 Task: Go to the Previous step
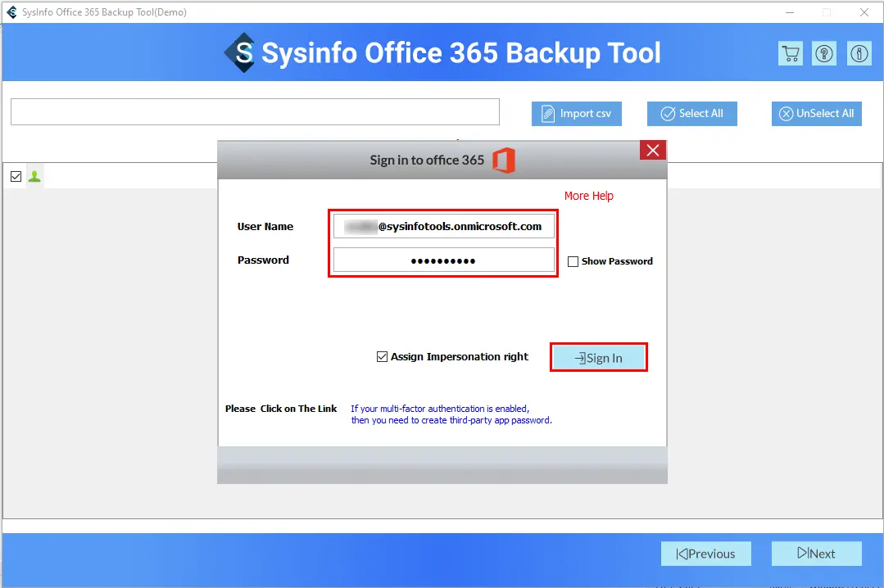tap(706, 554)
